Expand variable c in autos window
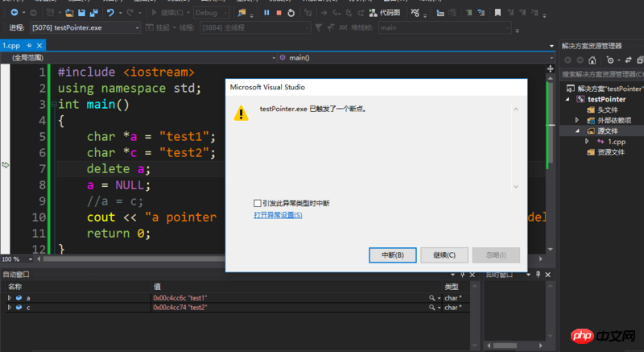Screen dimensions: 644x352 [10, 307]
